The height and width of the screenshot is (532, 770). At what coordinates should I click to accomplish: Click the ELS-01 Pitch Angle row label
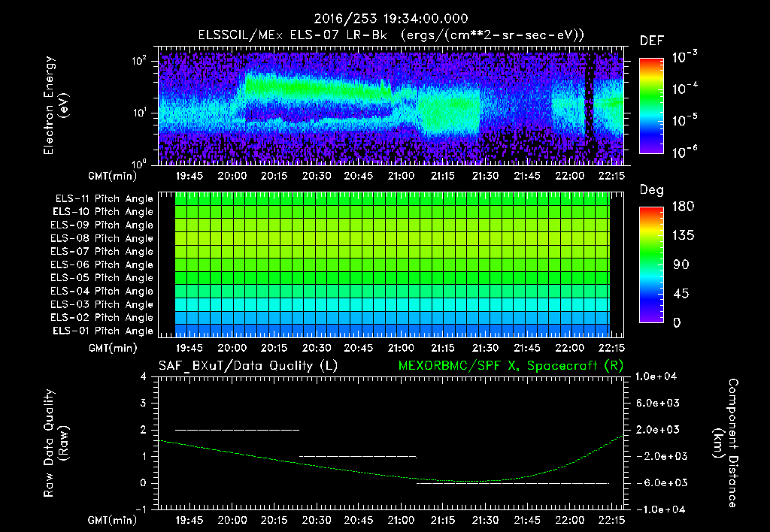click(103, 331)
